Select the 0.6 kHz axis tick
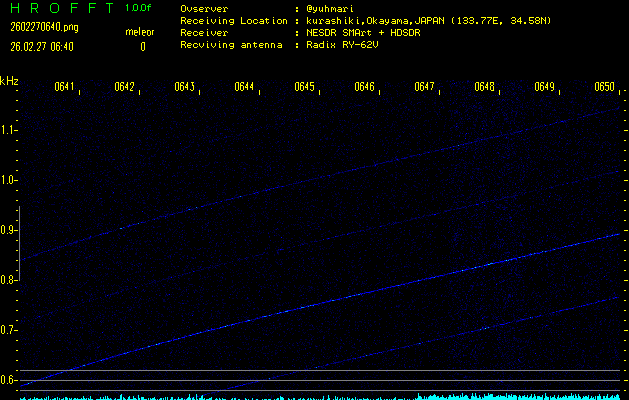Screen dimensions: 629x400 [9, 380]
